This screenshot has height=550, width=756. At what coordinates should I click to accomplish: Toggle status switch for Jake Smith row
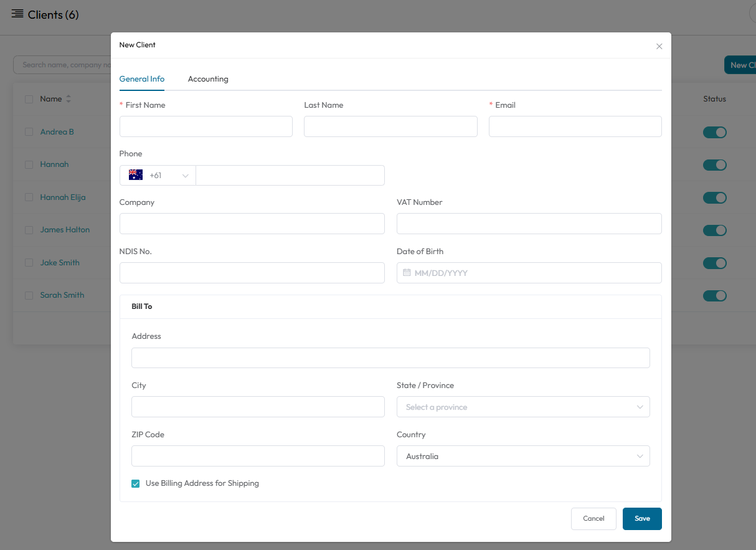[x=715, y=263]
